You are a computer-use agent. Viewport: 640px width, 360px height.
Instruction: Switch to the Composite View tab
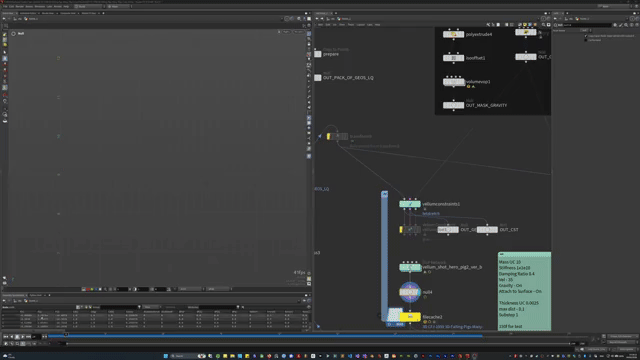[68, 13]
